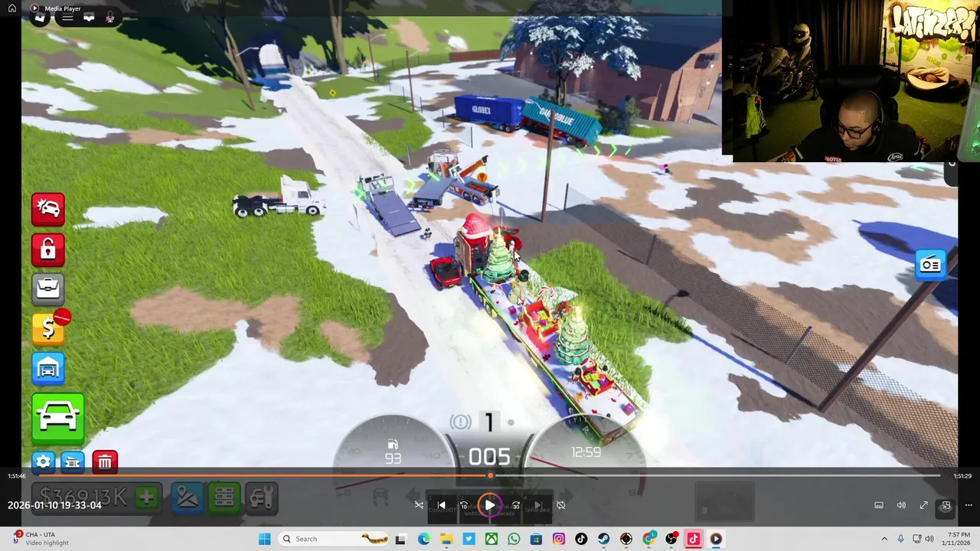980x551 pixels.
Task: Play the video in Media Player
Action: (489, 505)
